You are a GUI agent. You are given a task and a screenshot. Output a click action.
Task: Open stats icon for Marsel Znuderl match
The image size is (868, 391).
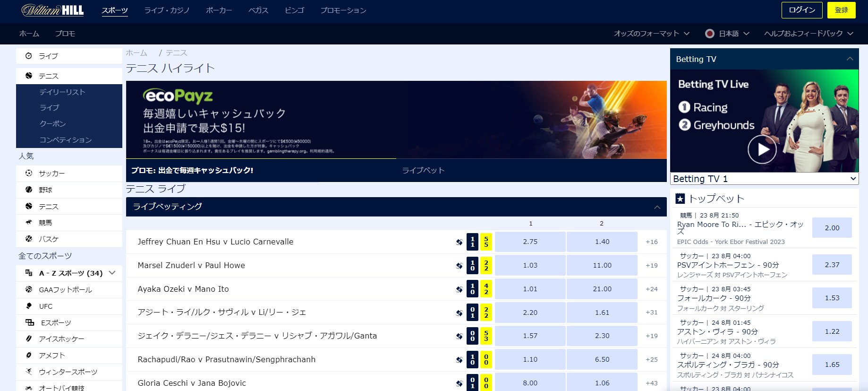pos(459,266)
